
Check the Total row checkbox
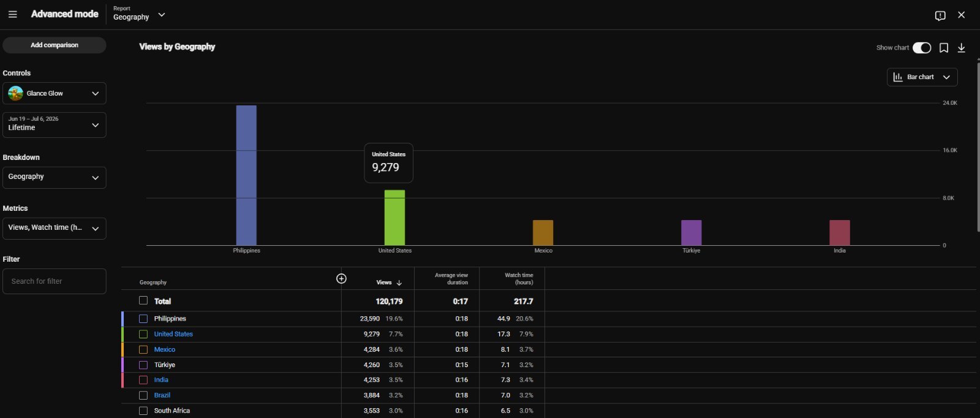(143, 301)
